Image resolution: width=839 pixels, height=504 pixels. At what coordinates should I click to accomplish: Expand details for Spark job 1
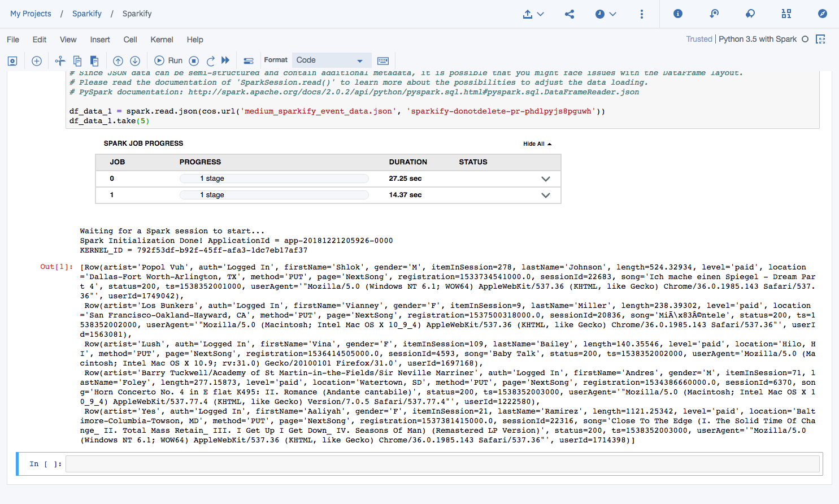pyautogui.click(x=545, y=195)
